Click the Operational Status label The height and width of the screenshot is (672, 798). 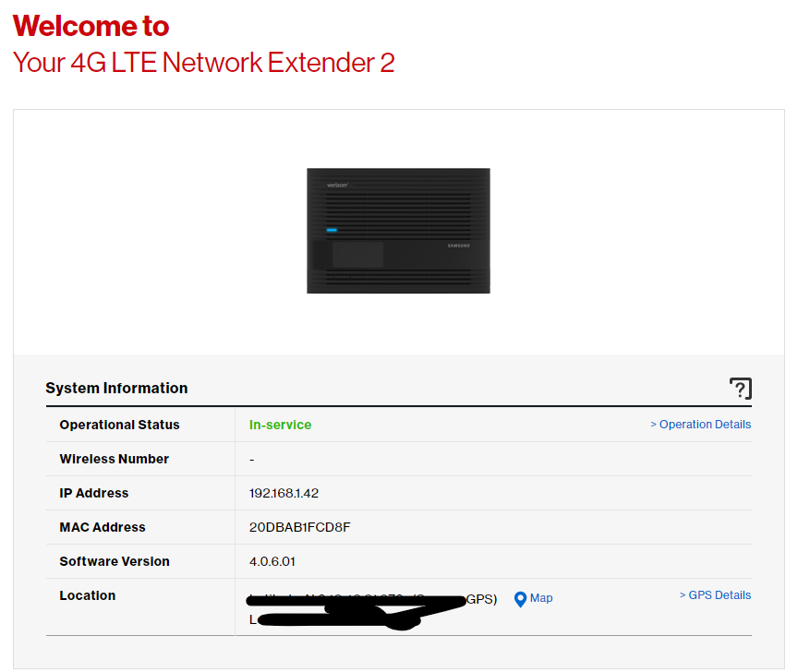[119, 425]
